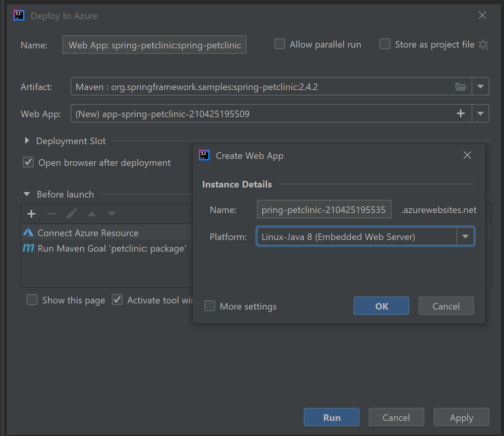Select Run Maven Goal 'petclinic: package' row
The image size is (504, 436).
(107, 248)
